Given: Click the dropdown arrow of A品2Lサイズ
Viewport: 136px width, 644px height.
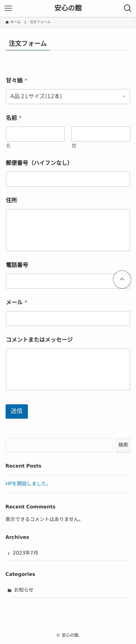Looking at the screenshot, I should pyautogui.click(x=124, y=96).
